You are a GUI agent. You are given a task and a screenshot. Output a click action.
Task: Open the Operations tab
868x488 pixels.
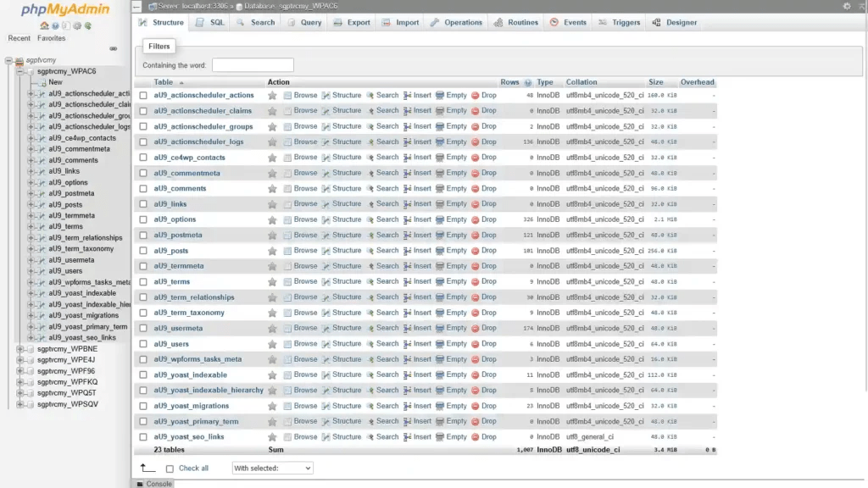point(457,23)
